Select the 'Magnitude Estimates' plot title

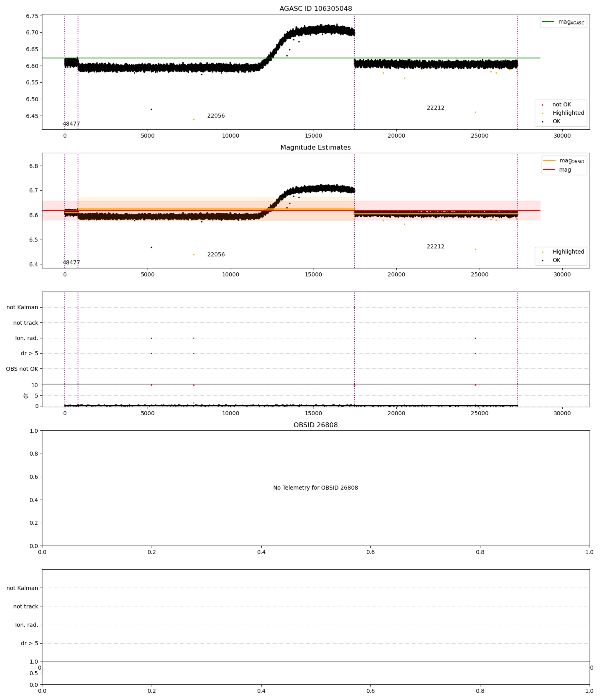[x=316, y=148]
